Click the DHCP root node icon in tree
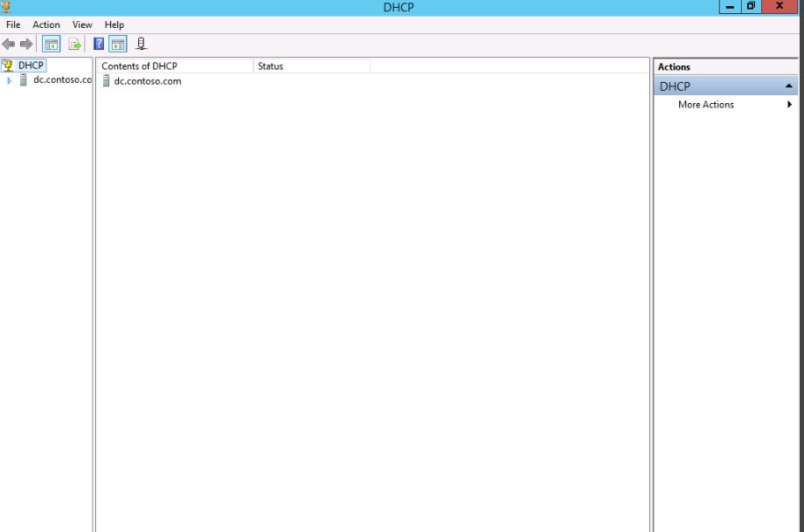The image size is (804, 532). [x=8, y=66]
